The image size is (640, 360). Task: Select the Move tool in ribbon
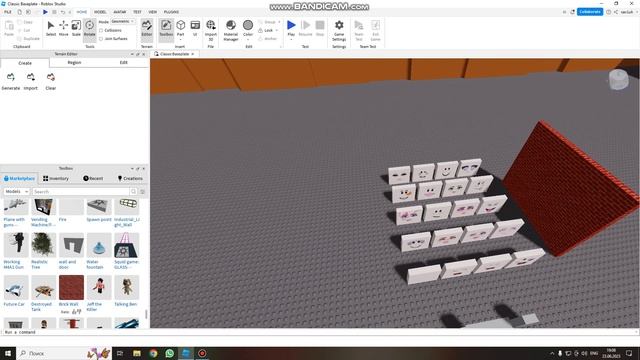[x=64, y=28]
